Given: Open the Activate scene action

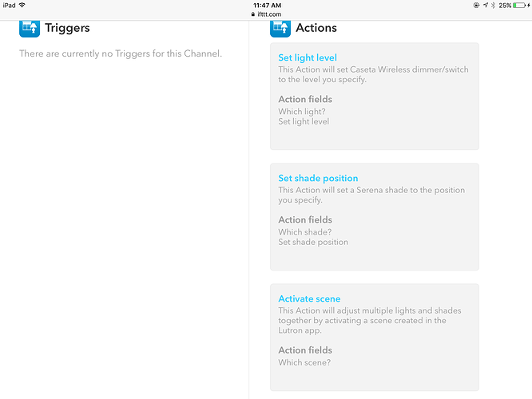Looking at the screenshot, I should [x=309, y=298].
